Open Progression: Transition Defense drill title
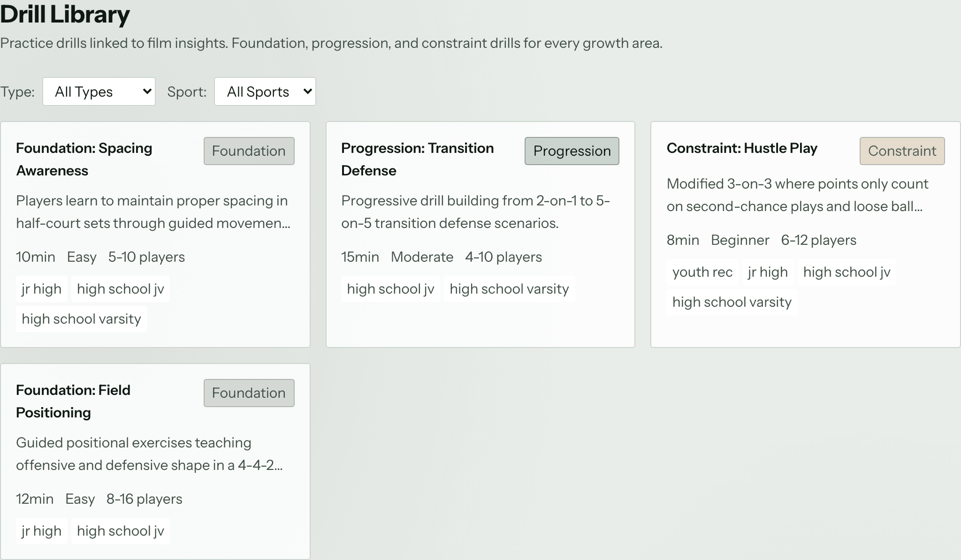 point(418,159)
